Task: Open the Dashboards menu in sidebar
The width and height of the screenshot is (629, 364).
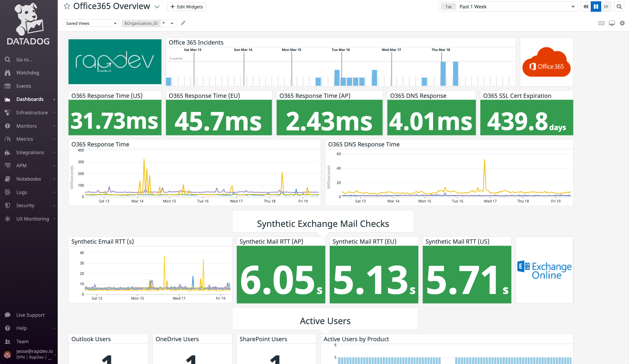Action: pos(30,99)
